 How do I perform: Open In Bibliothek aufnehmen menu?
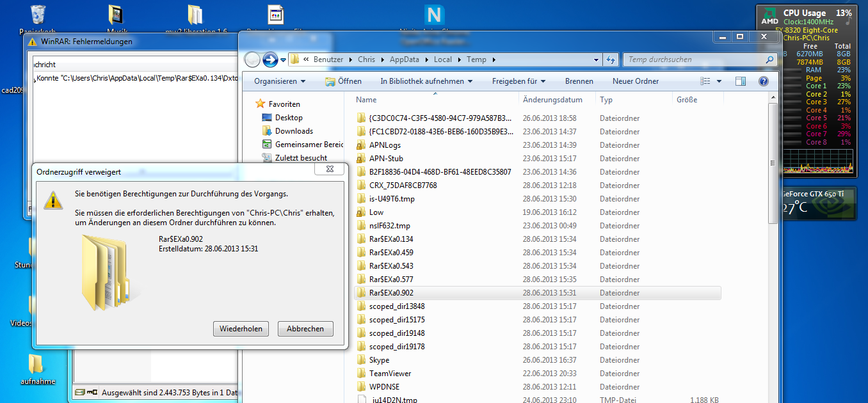(x=426, y=81)
